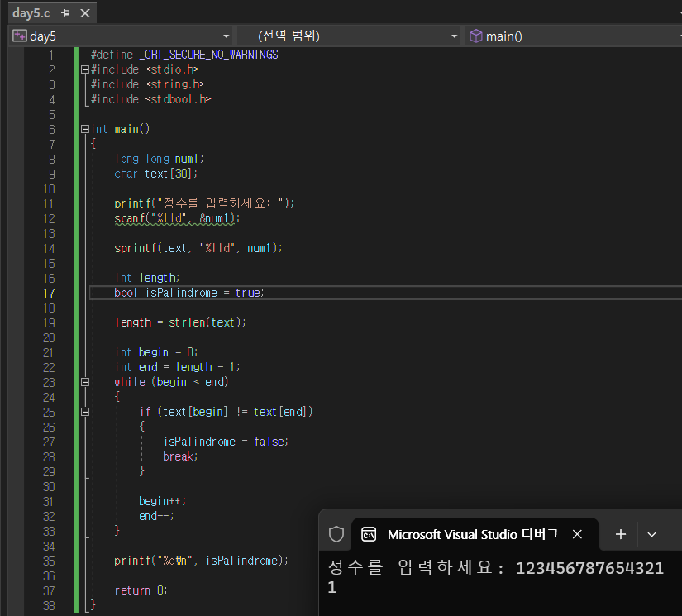Click on 'return 0;' statement

[141, 590]
